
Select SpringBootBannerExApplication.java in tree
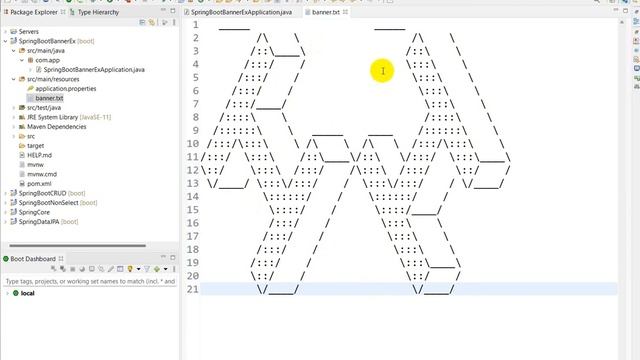94,70
